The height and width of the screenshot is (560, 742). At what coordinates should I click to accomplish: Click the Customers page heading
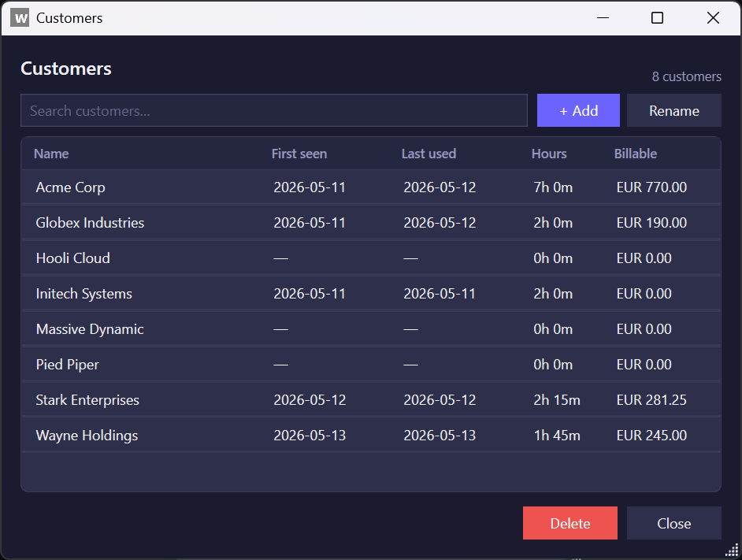point(66,69)
